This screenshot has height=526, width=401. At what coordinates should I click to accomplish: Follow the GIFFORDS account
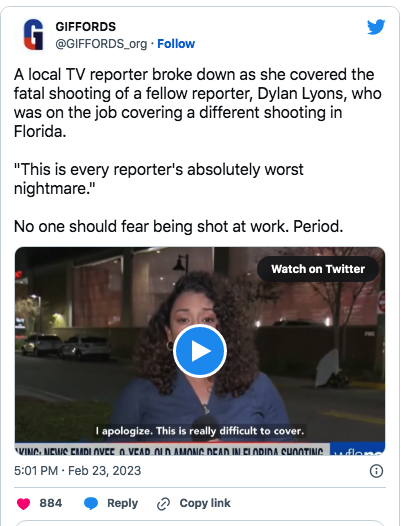[x=176, y=44]
